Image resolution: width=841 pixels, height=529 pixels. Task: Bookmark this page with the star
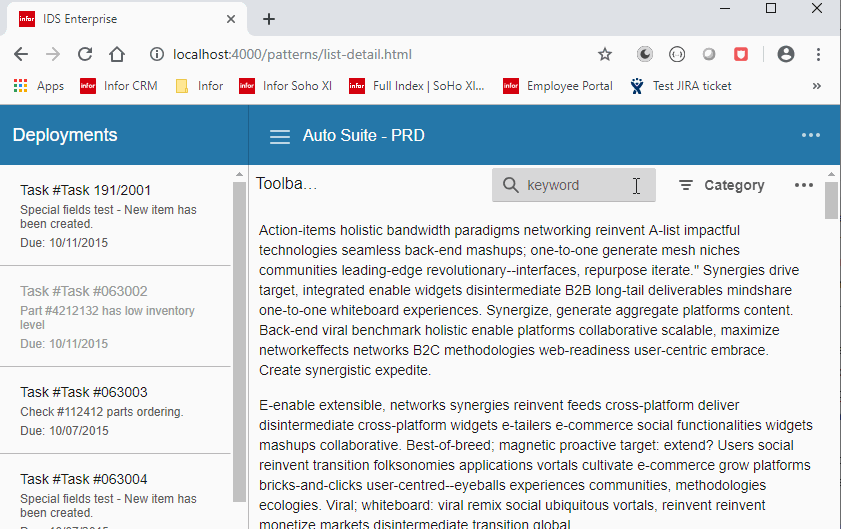point(605,54)
